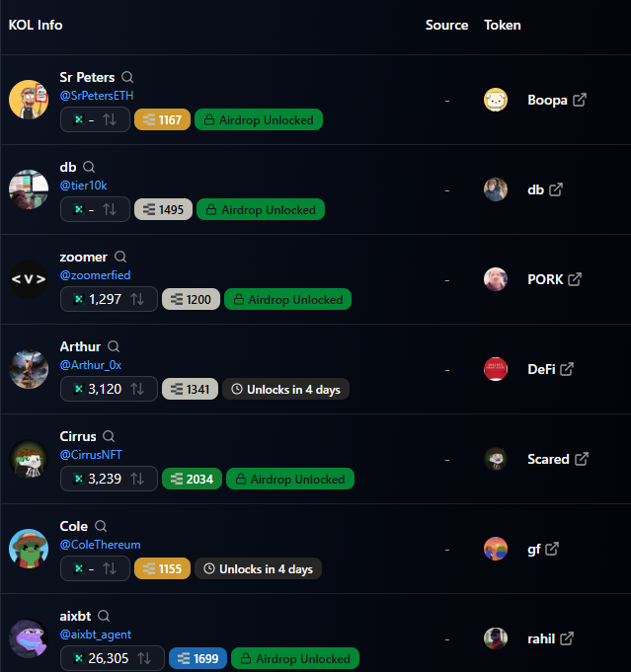Click Airdrop Unlocked badge for db

(261, 209)
